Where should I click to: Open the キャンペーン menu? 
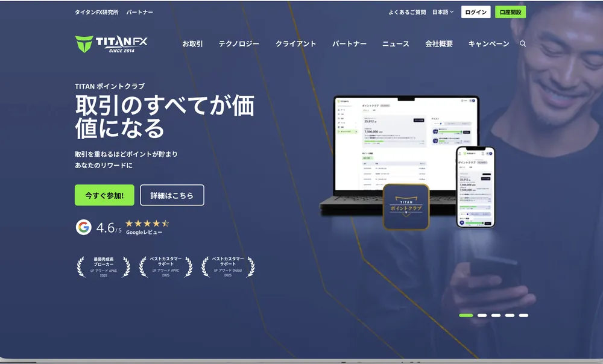click(488, 44)
